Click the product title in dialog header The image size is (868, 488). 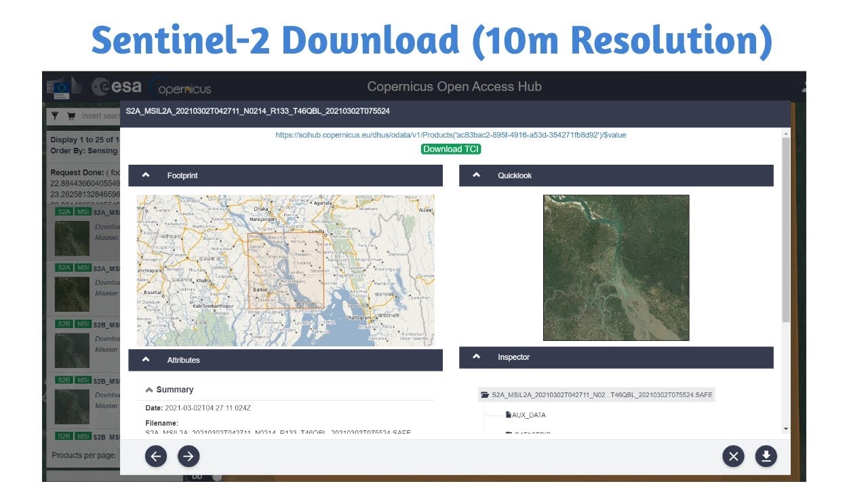pos(258,110)
